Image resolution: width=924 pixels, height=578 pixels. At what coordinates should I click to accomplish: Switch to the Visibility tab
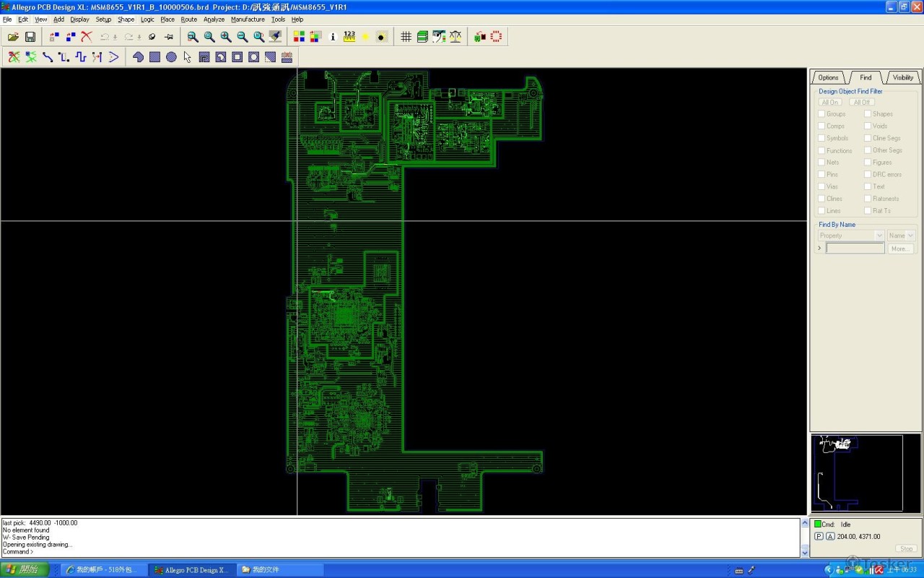[x=902, y=77]
